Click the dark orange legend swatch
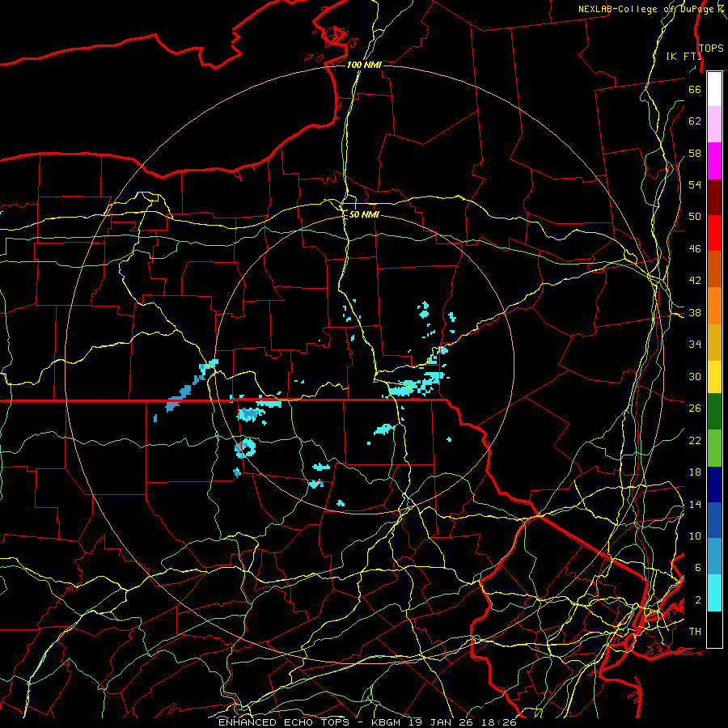This screenshot has height=728, width=728. click(714, 269)
